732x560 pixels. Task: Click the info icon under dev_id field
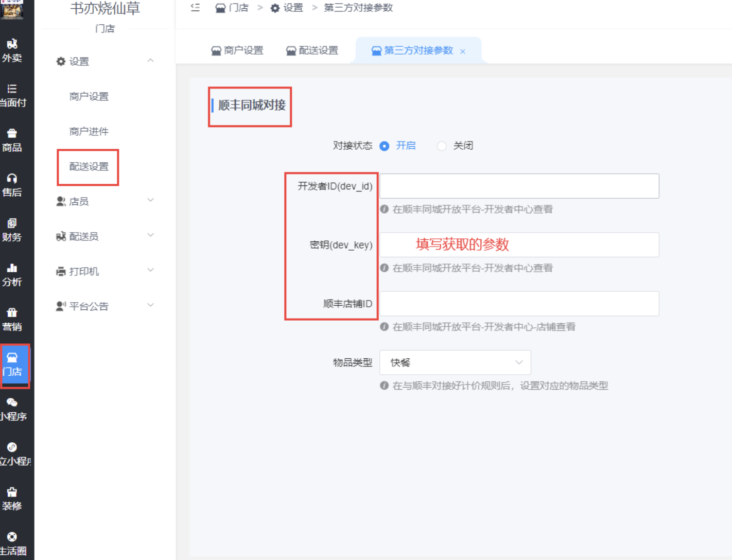384,209
